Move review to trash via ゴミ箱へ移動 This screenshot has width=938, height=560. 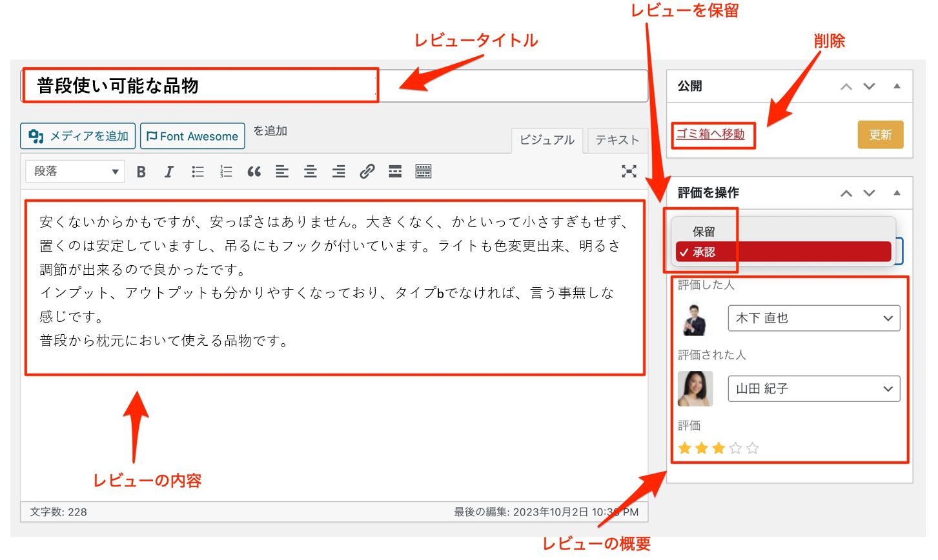(710, 134)
